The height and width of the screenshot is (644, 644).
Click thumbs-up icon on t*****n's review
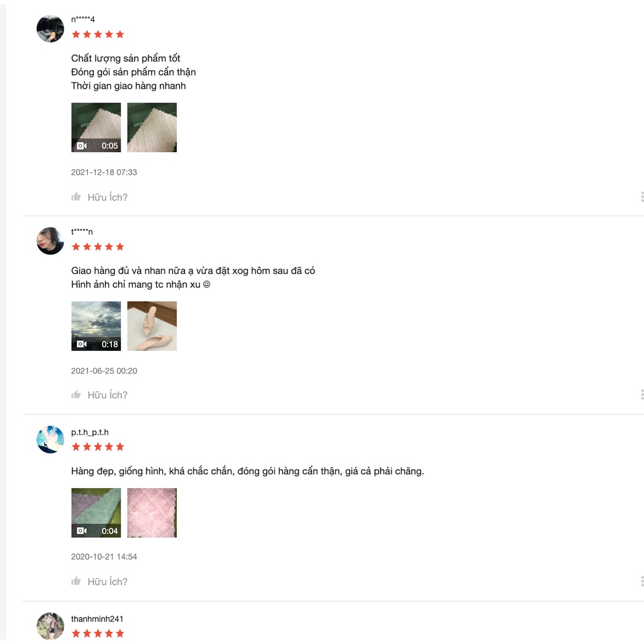tap(76, 395)
